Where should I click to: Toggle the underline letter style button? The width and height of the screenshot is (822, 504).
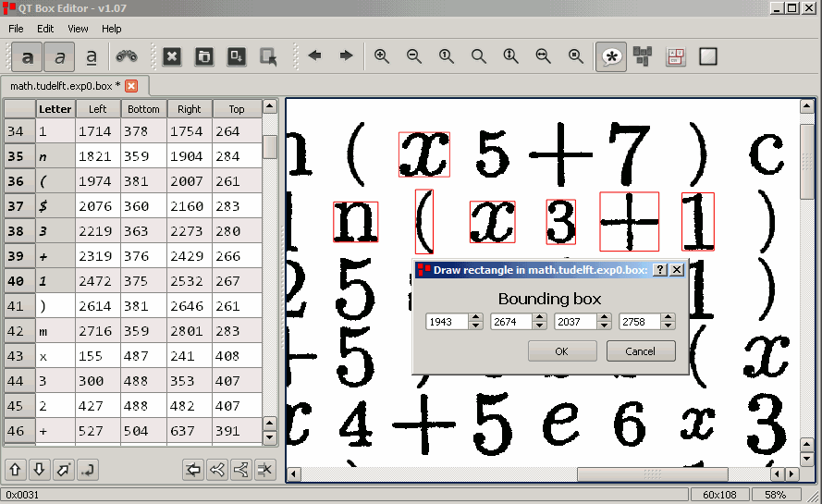click(x=92, y=56)
